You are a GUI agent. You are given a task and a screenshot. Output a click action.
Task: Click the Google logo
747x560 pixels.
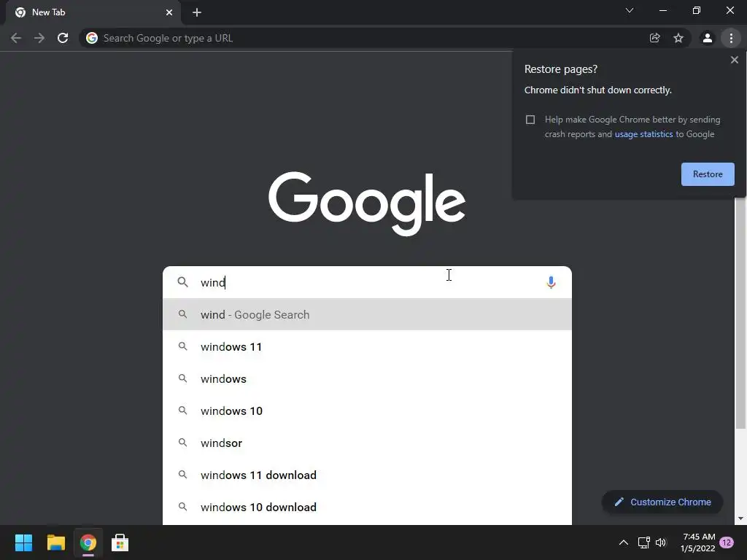coord(367,203)
